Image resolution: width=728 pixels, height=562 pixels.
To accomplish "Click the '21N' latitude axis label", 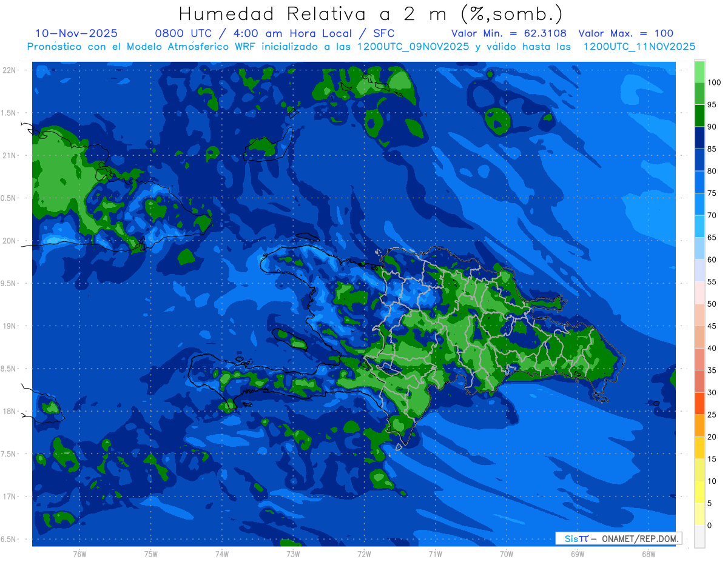I will point(10,155).
